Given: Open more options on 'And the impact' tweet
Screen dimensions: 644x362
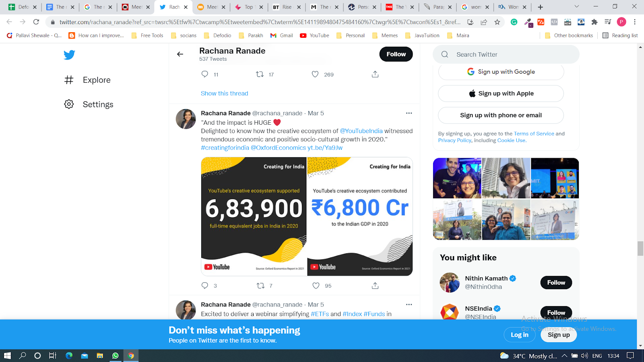Looking at the screenshot, I should click(x=409, y=113).
